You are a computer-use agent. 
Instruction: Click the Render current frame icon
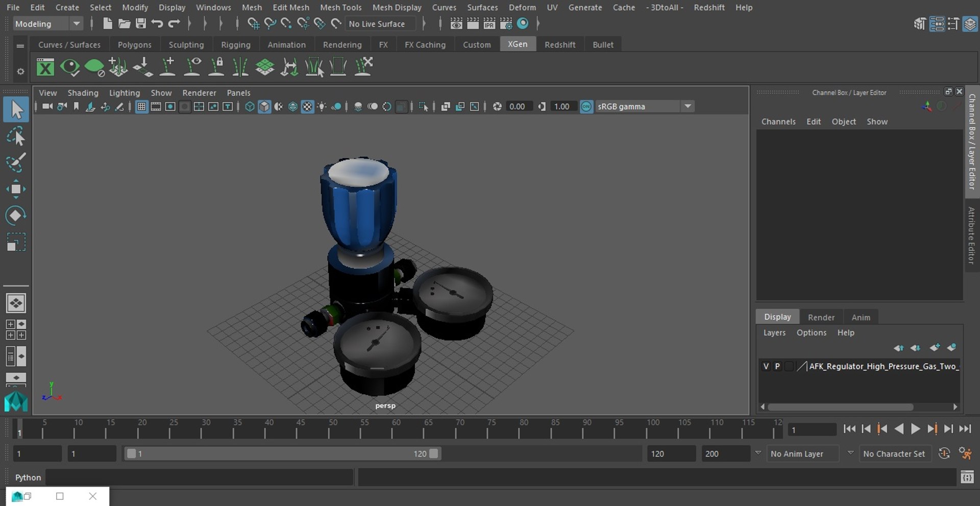point(473,23)
